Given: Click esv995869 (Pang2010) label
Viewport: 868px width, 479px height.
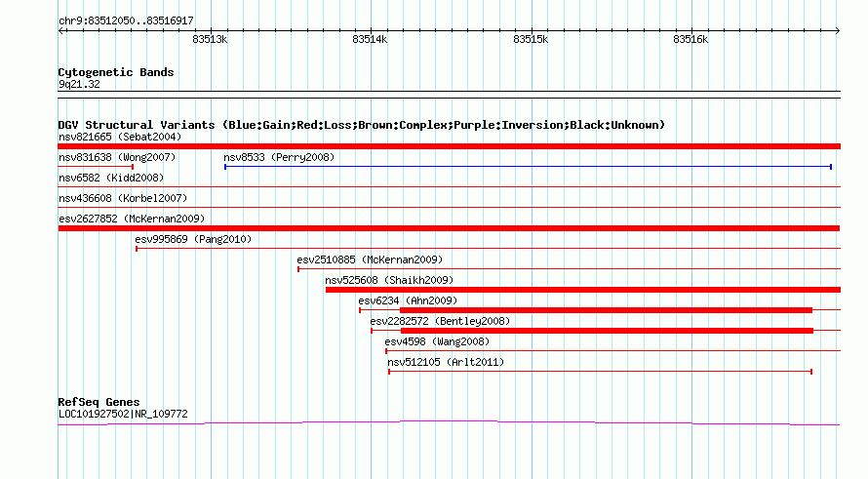Looking at the screenshot, I should (193, 239).
